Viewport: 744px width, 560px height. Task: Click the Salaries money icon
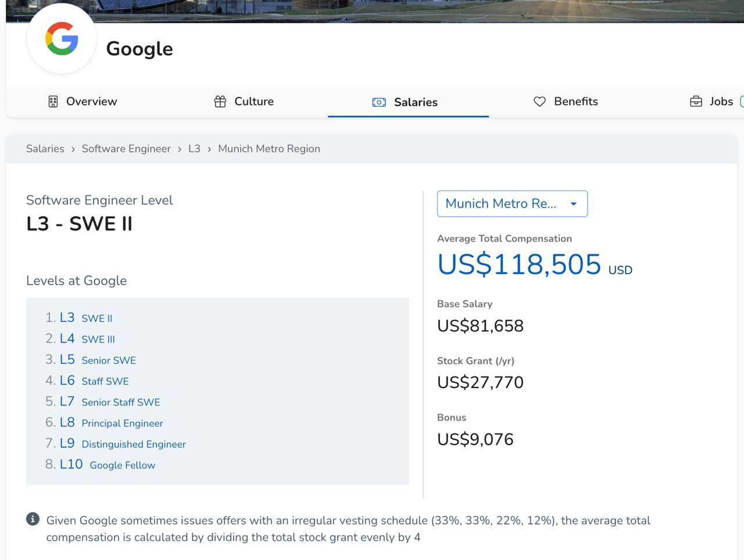379,102
